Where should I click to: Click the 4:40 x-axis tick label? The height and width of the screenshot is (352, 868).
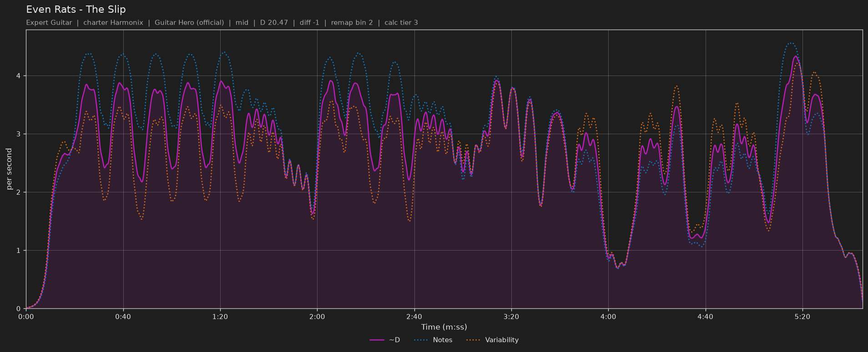(705, 317)
